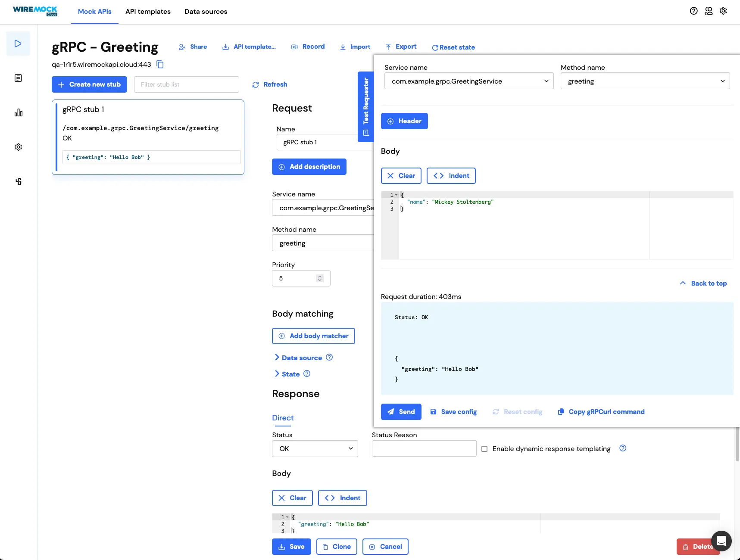The image size is (740, 560).
Task: Fold line 1 in the response body editor
Action: 287,517
